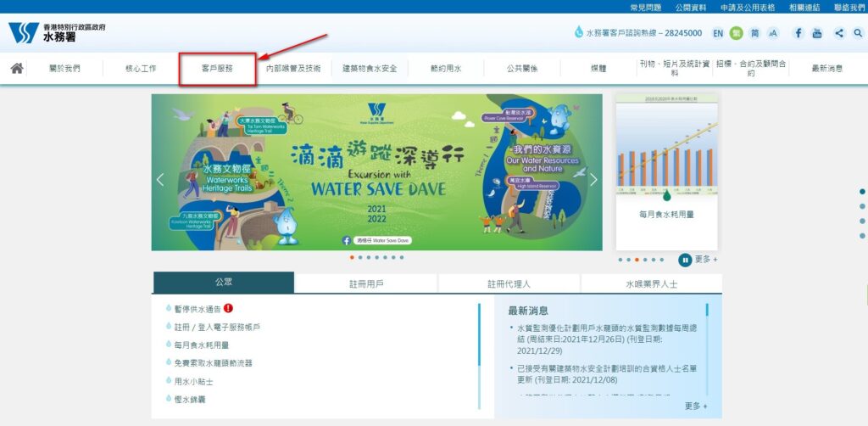868x426 pixels.
Task: Open the 節約用水 menu
Action: coord(446,69)
